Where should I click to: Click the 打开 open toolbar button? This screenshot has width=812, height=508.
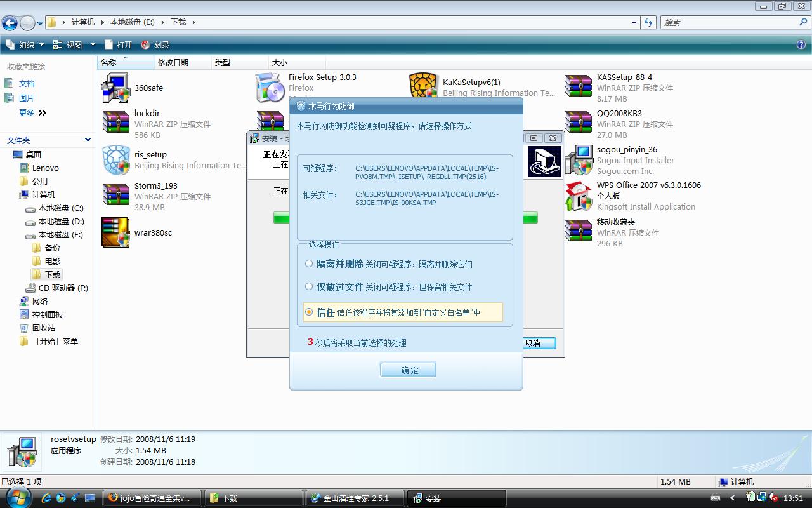118,45
